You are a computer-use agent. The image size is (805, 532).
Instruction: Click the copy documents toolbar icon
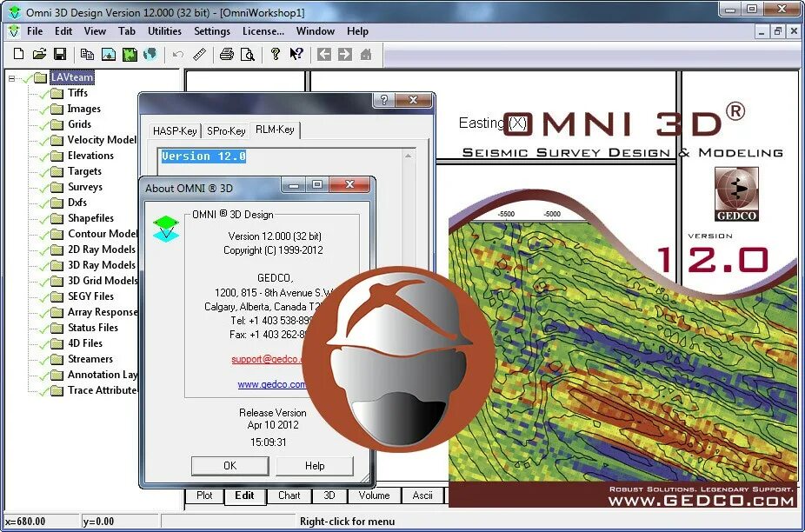pyautogui.click(x=87, y=55)
